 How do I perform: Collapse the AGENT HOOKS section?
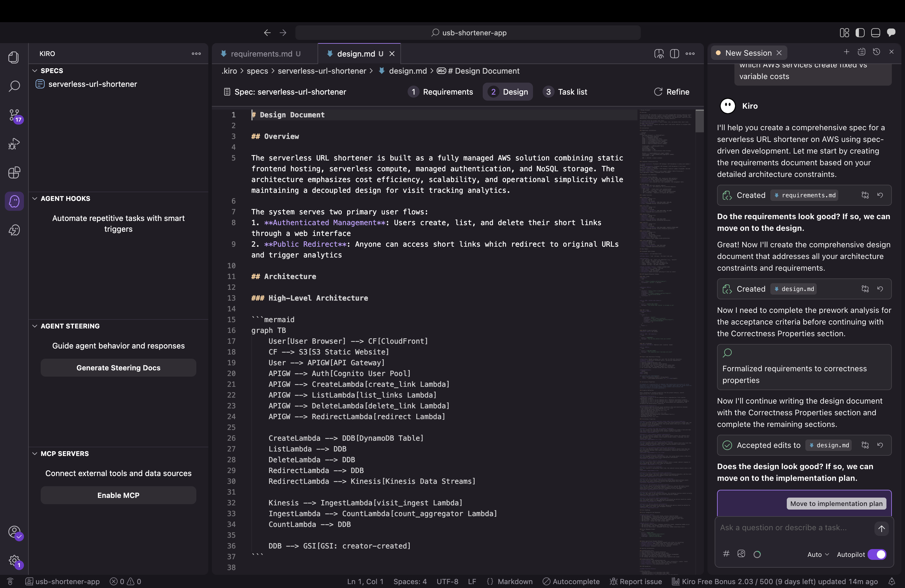(35, 198)
